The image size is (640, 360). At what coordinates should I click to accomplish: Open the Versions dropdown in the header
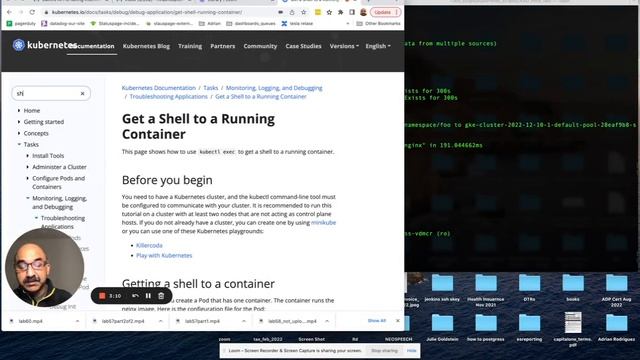click(x=344, y=46)
